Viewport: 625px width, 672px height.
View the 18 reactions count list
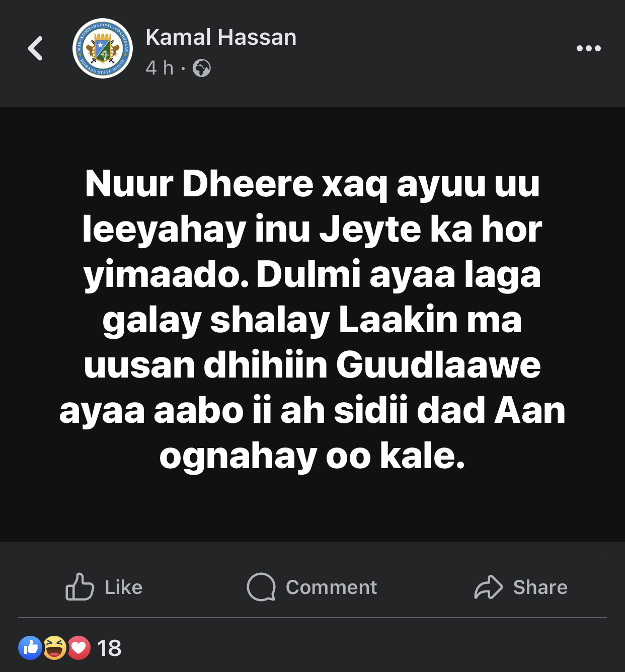pyautogui.click(x=109, y=648)
